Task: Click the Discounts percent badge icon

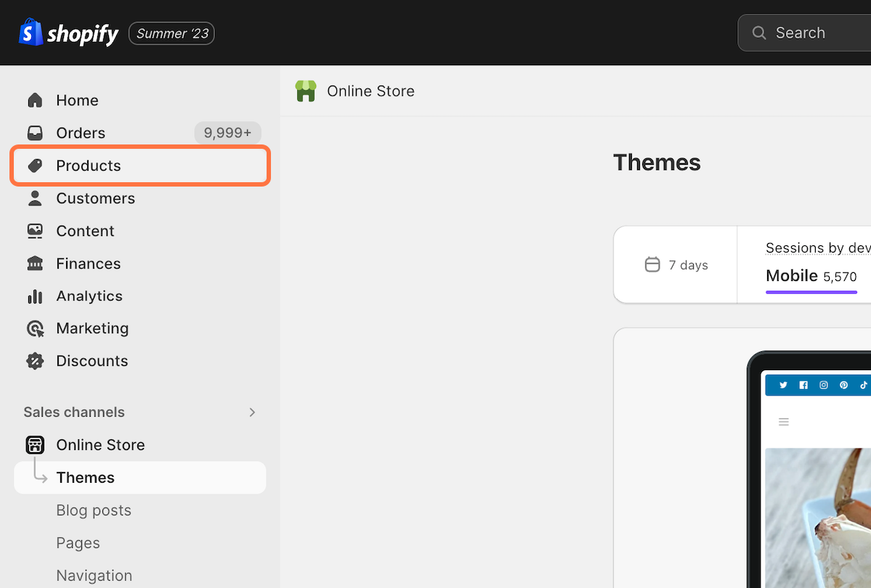Action: click(35, 361)
